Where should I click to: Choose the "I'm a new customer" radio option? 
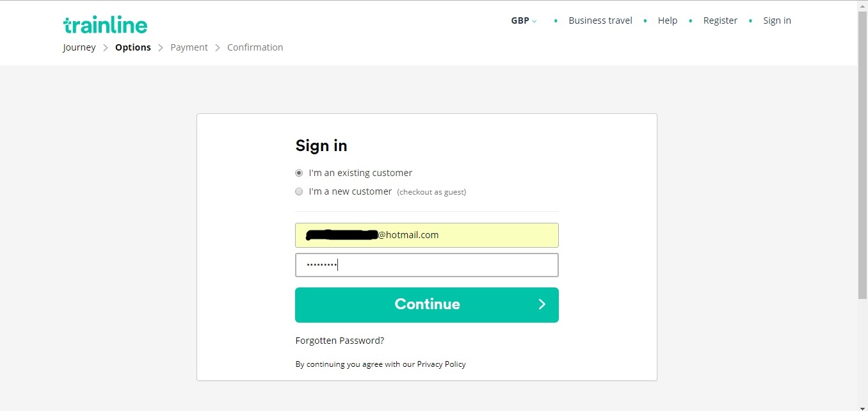click(x=299, y=191)
